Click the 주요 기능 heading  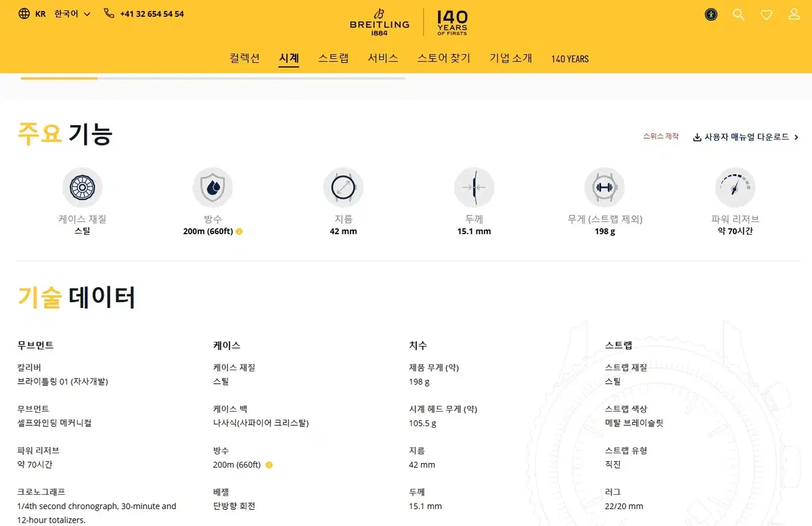(x=65, y=134)
